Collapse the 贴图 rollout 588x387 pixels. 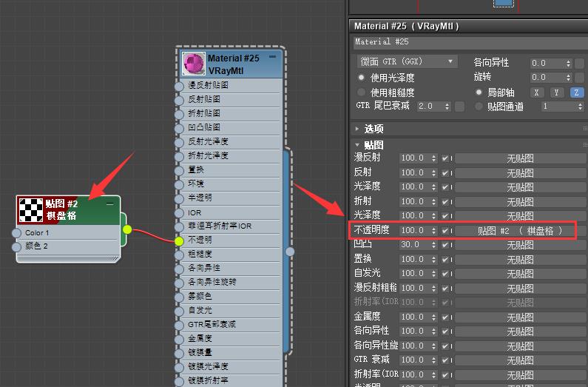click(x=357, y=145)
